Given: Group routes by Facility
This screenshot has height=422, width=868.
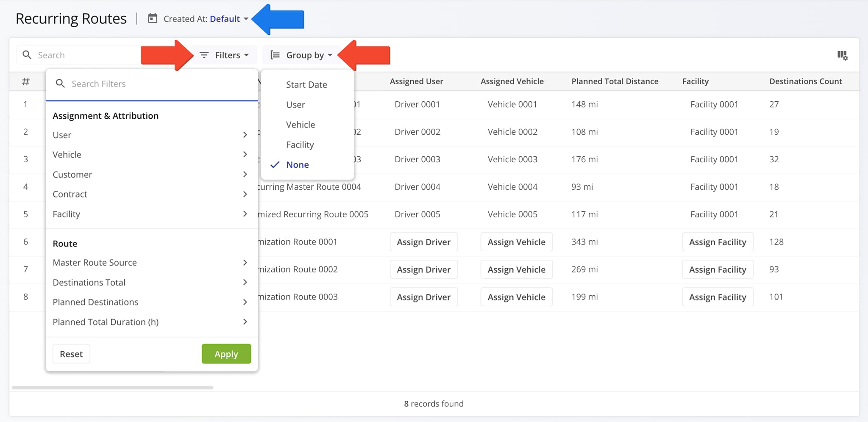Looking at the screenshot, I should pyautogui.click(x=300, y=145).
